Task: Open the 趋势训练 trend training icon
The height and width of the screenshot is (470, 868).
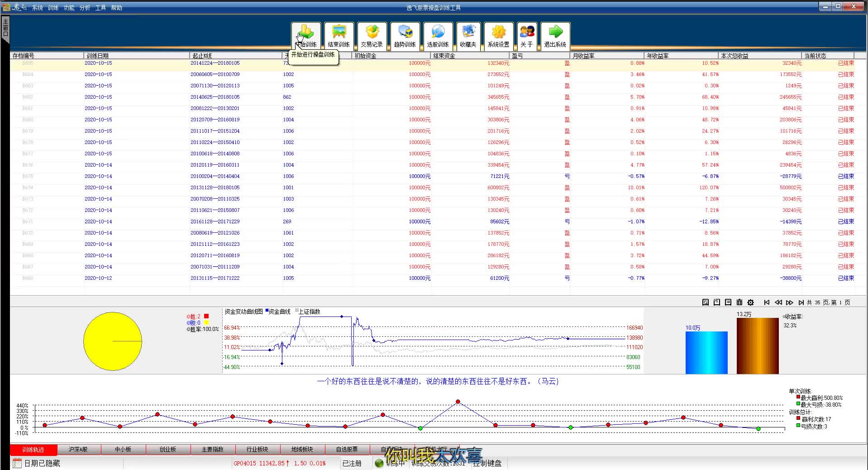Action: click(x=405, y=36)
